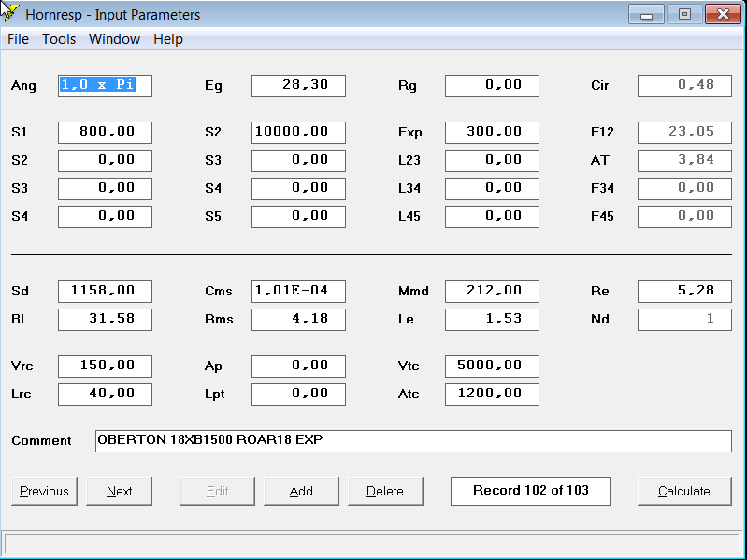Click the Comment label
This screenshot has width=747, height=560.
coord(41,441)
